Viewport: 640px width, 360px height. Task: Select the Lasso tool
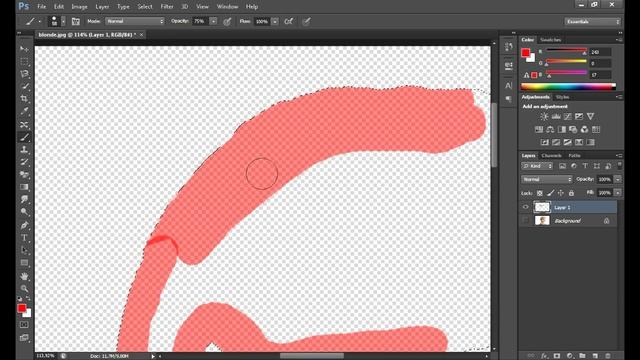pos(24,74)
